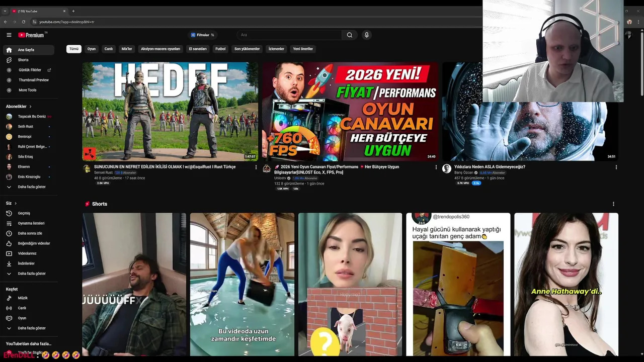Select the El sanatları filter chip
Screen dimensions: 644x362
(x=198, y=49)
